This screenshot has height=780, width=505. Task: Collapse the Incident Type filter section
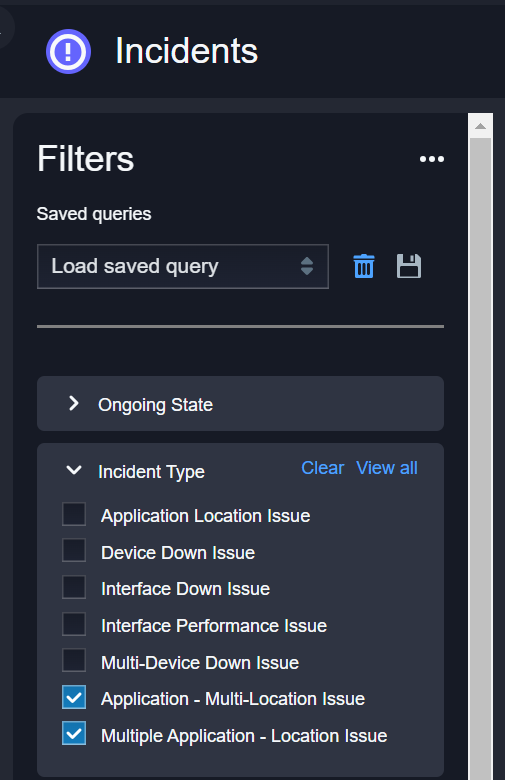click(74, 470)
